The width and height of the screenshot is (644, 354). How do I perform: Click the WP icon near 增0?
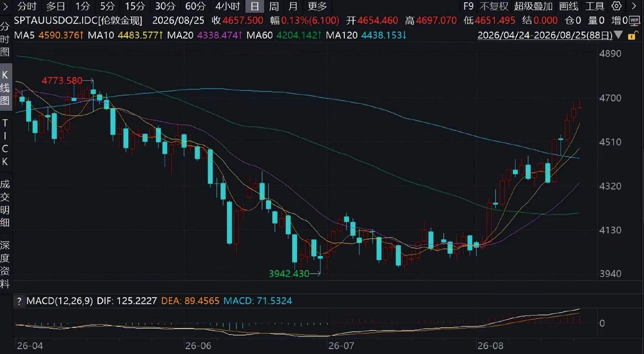tap(635, 20)
